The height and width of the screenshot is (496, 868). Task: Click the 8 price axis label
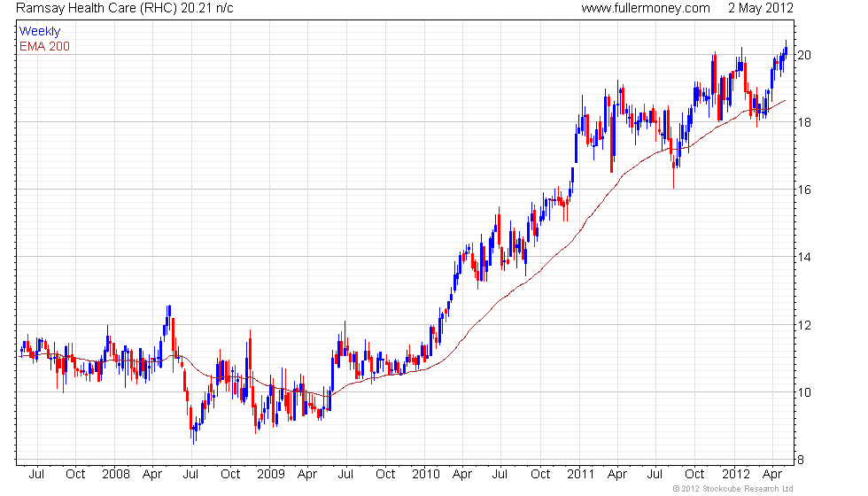(801, 460)
